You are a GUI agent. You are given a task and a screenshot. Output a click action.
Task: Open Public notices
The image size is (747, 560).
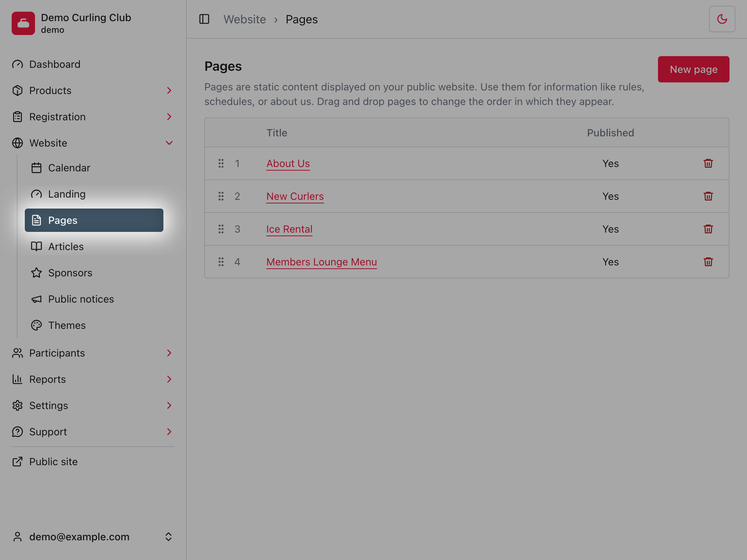(94, 299)
